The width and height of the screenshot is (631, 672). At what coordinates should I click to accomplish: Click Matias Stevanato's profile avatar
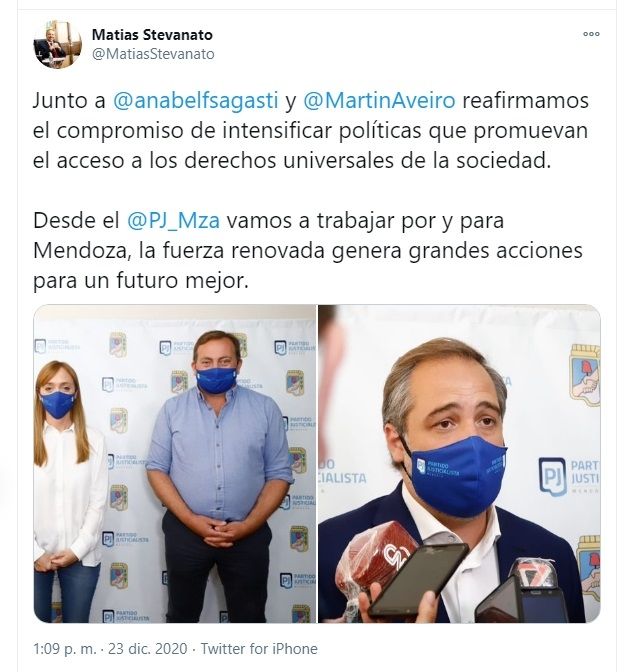click(58, 44)
